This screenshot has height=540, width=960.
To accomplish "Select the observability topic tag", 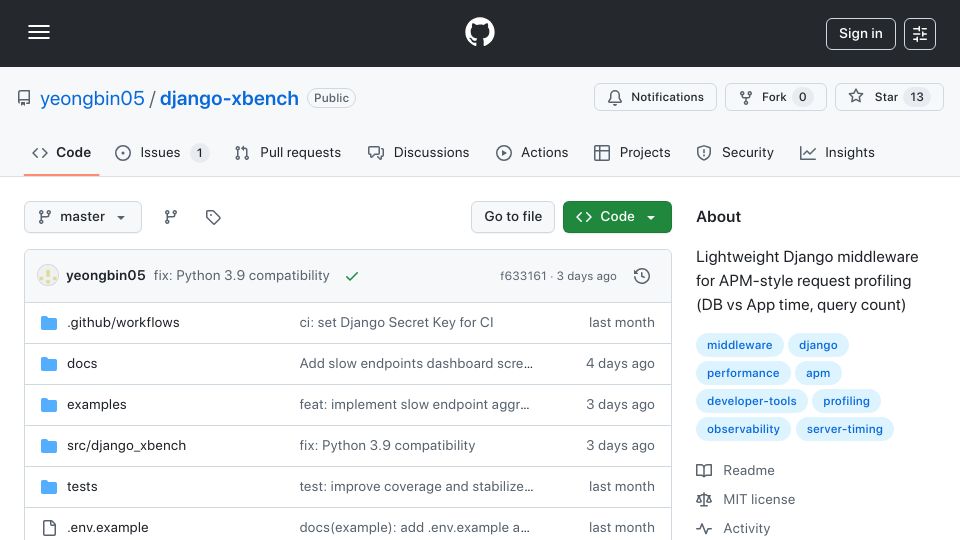I will point(743,430).
